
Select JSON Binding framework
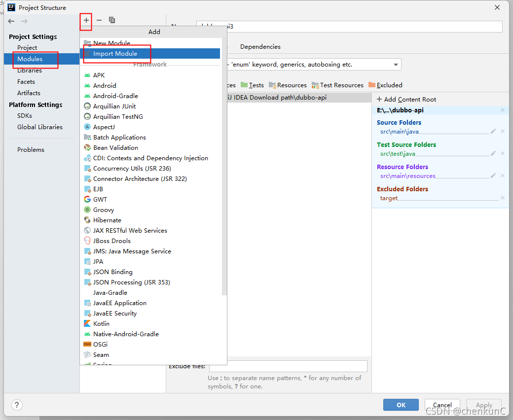[x=150, y=272]
